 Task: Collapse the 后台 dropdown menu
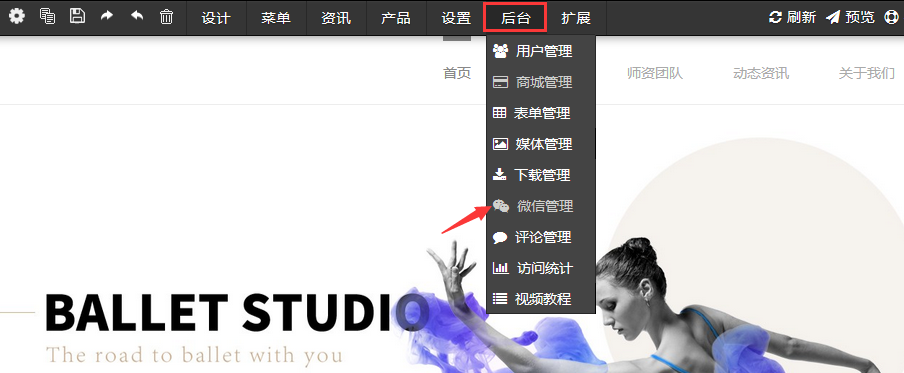[x=515, y=18]
